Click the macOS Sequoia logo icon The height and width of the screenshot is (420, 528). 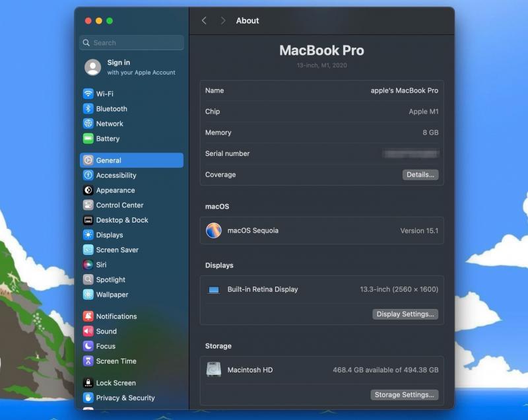click(x=214, y=230)
